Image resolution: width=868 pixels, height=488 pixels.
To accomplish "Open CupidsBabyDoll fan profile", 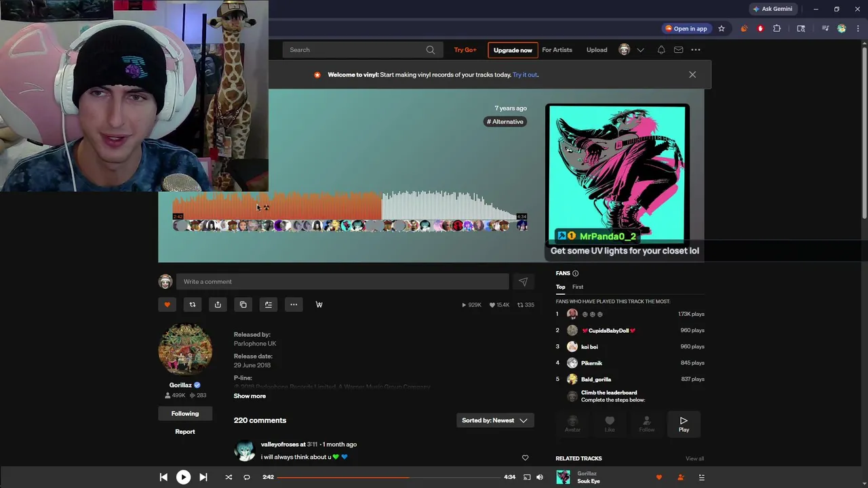I will [x=608, y=331].
